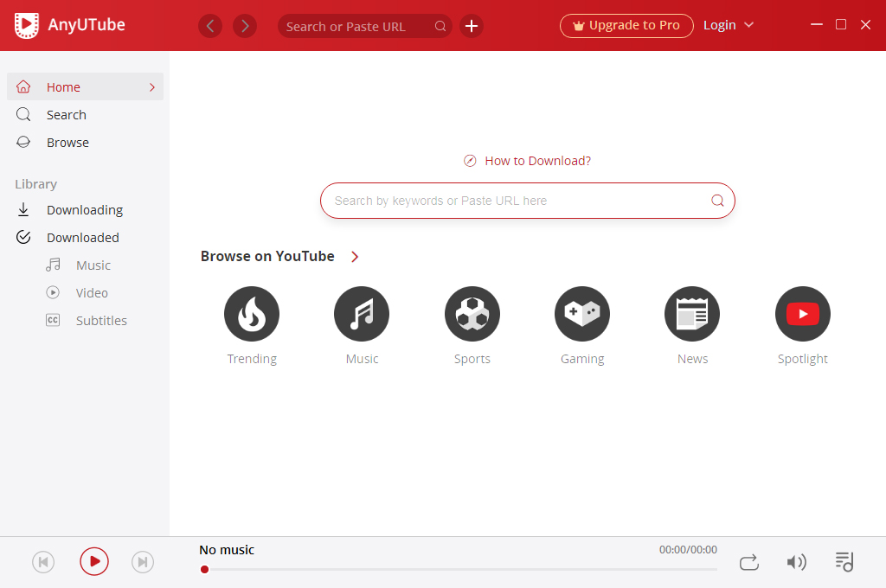Skip to the next track

click(143, 562)
